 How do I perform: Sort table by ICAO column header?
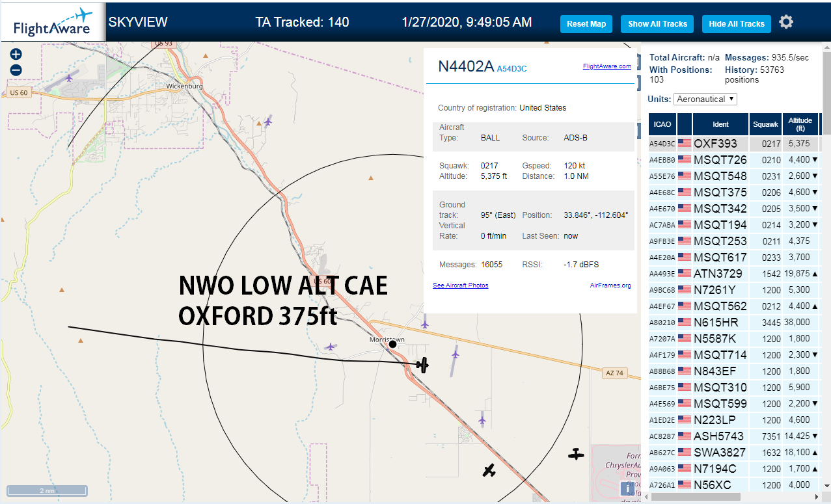coord(662,124)
